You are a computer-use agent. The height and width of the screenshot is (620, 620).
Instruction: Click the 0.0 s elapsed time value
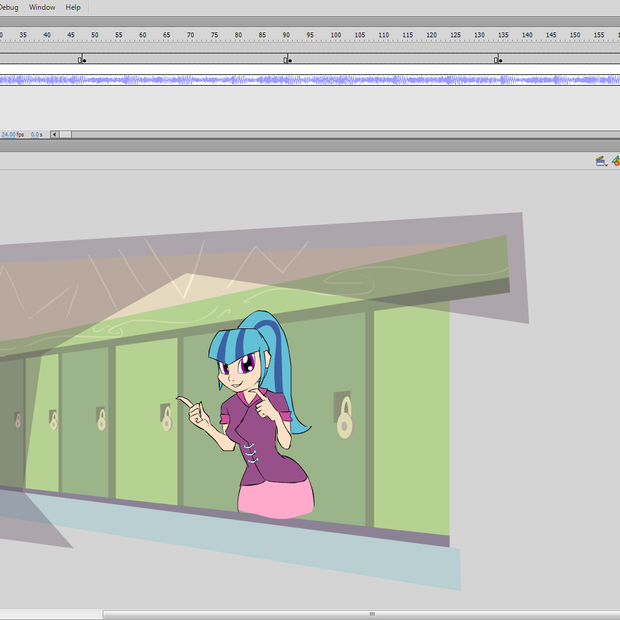[36, 134]
